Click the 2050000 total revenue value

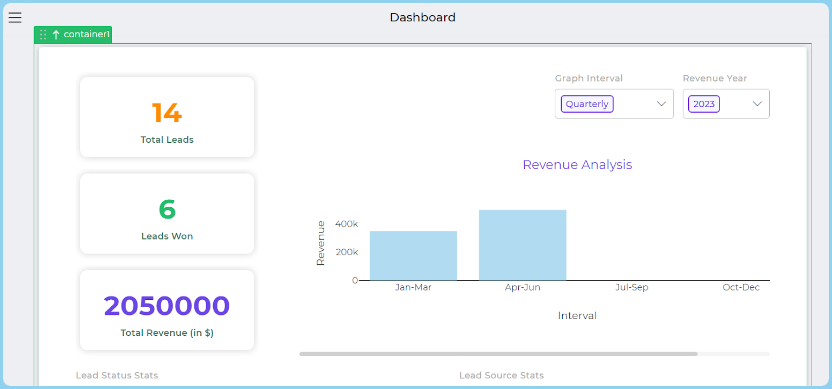[167, 306]
